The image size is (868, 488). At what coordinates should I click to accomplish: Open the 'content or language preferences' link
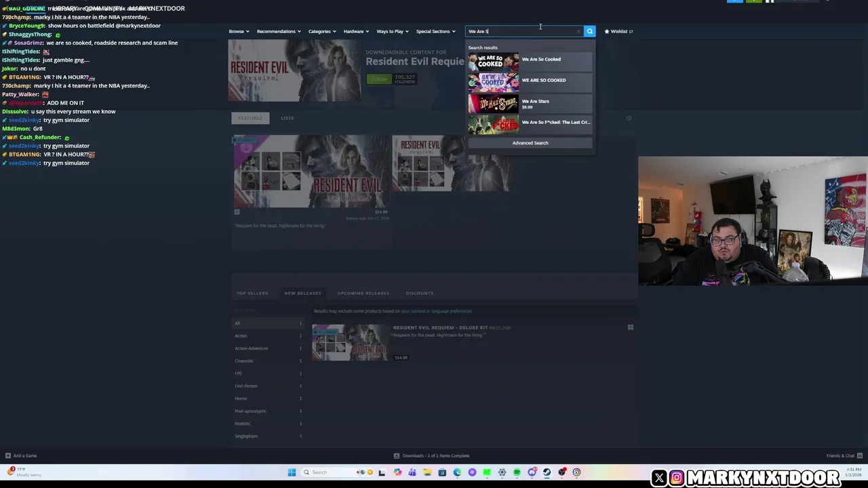coord(436,311)
